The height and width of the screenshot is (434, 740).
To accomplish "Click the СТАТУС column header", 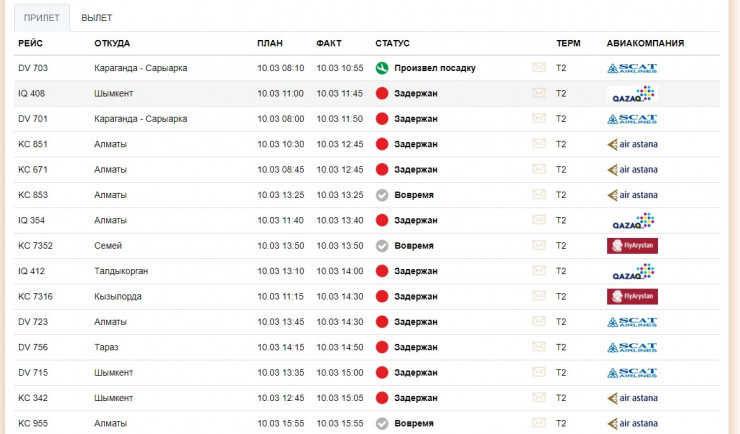I will point(392,43).
